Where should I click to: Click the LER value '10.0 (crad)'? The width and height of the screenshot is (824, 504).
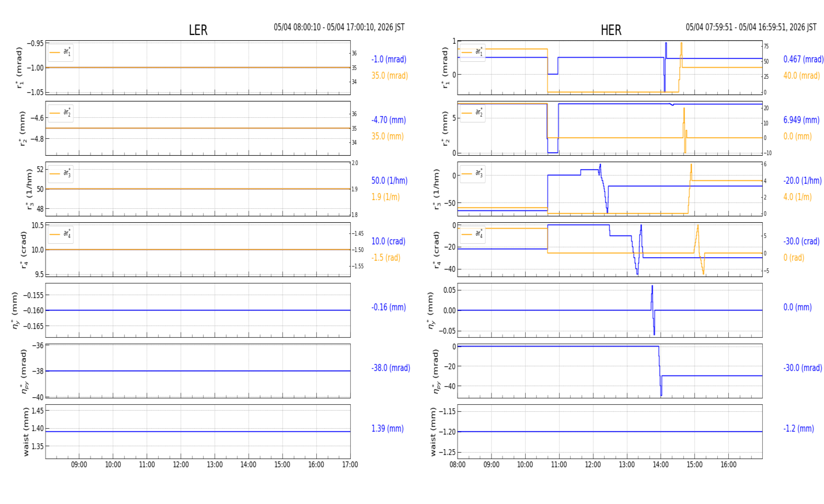coord(388,242)
